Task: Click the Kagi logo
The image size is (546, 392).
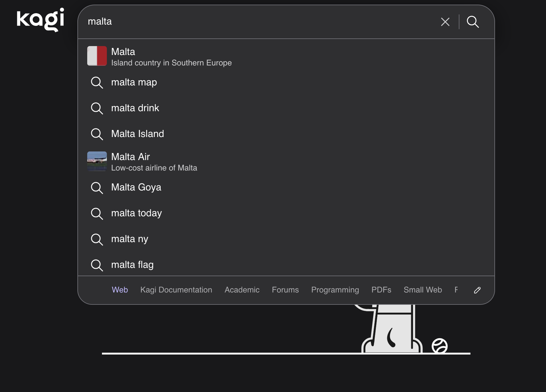Action: coord(40,20)
